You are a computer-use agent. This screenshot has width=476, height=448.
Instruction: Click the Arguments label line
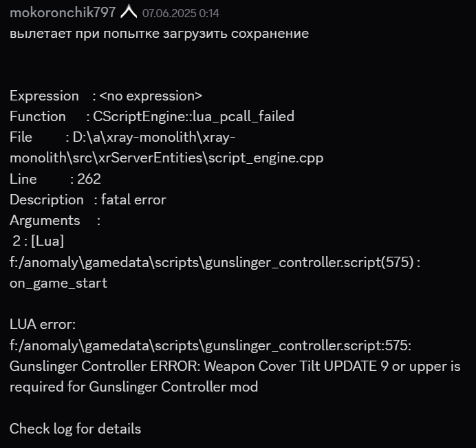click(55, 220)
